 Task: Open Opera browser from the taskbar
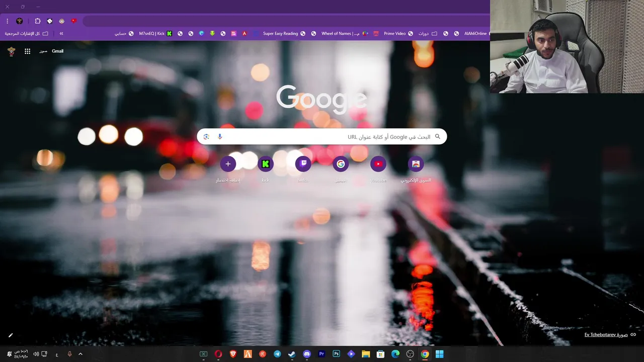pyautogui.click(x=218, y=354)
